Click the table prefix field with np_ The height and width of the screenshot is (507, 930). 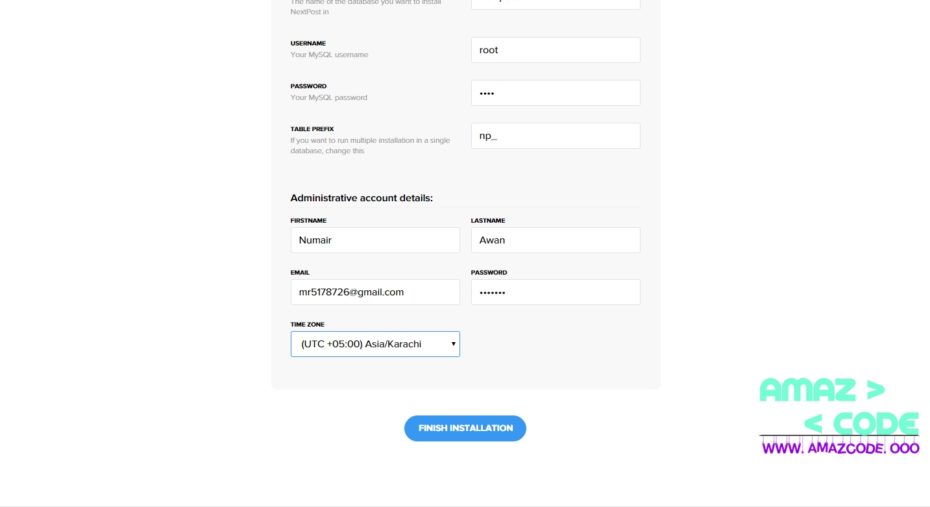point(556,136)
